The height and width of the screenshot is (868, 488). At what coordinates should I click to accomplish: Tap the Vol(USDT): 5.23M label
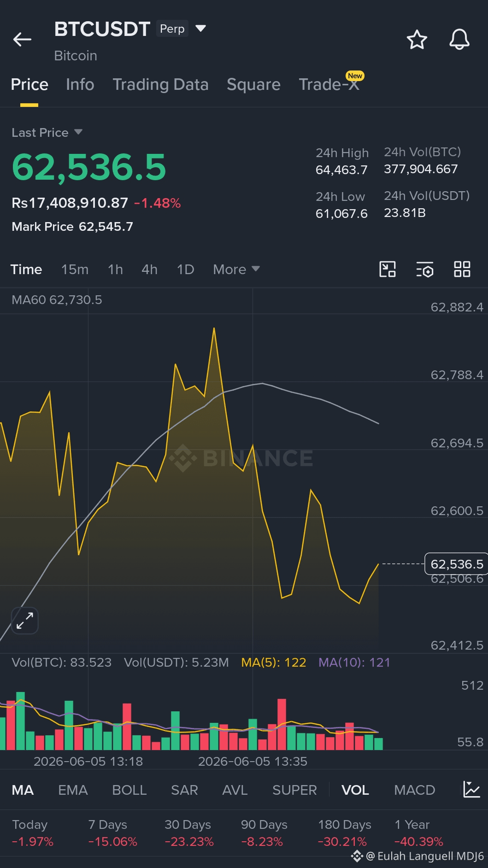tap(176, 662)
